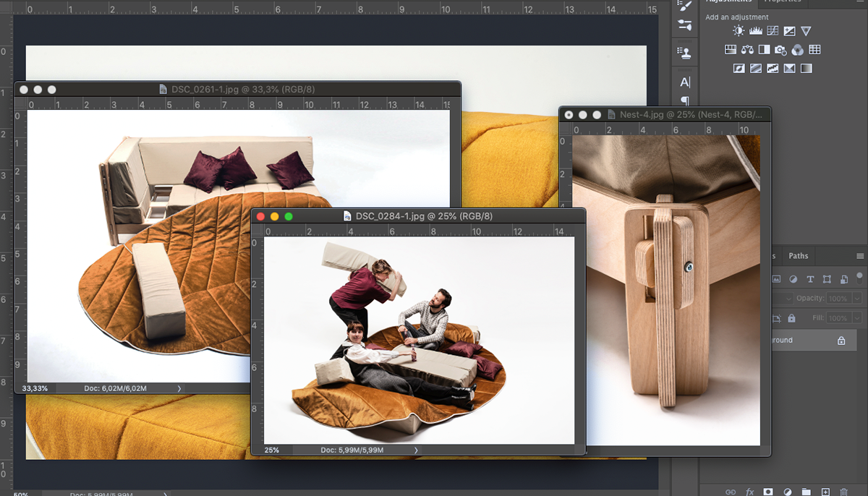Image resolution: width=868 pixels, height=496 pixels.
Task: Add a Posterize adjustment
Action: [x=756, y=69]
